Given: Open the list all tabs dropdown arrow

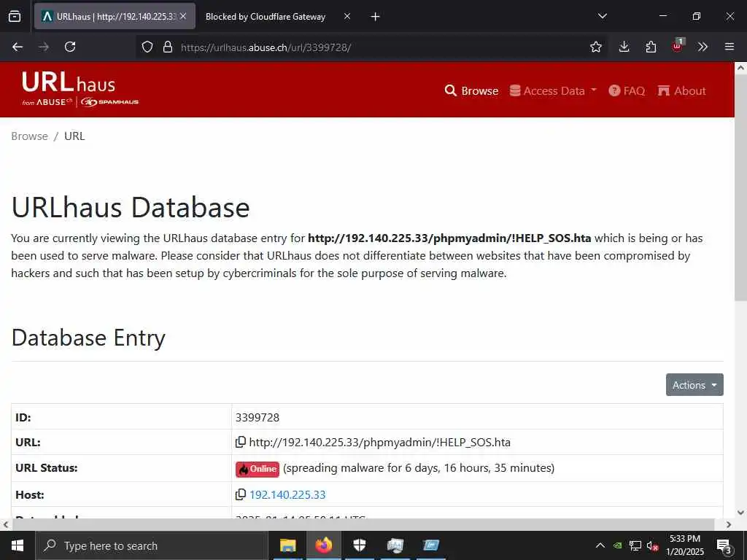Looking at the screenshot, I should click(x=602, y=16).
